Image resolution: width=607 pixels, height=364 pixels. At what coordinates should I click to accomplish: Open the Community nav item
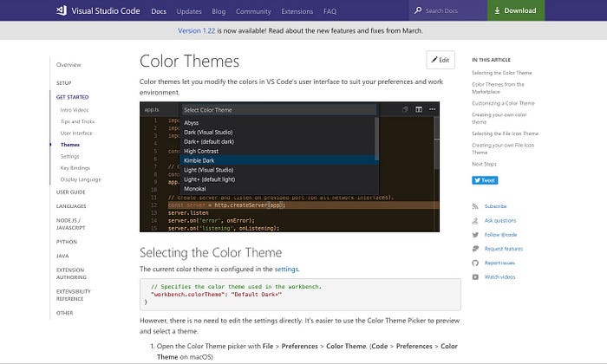point(253,11)
